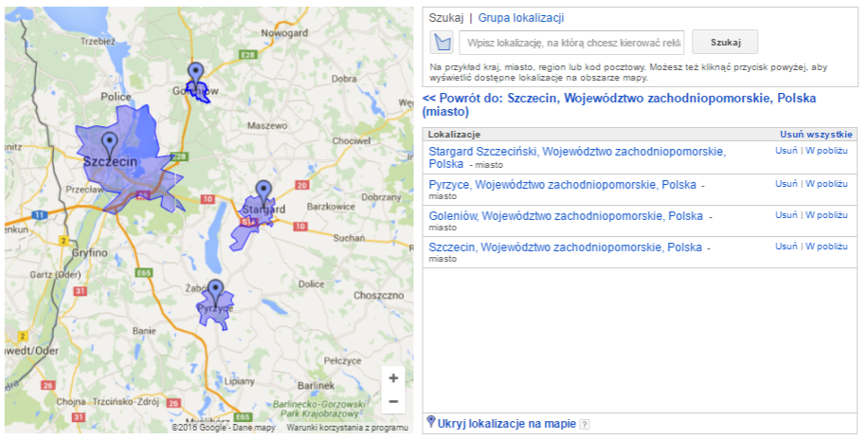868x440 pixels.
Task: Click the Nowogard label on map
Action: 284,33
